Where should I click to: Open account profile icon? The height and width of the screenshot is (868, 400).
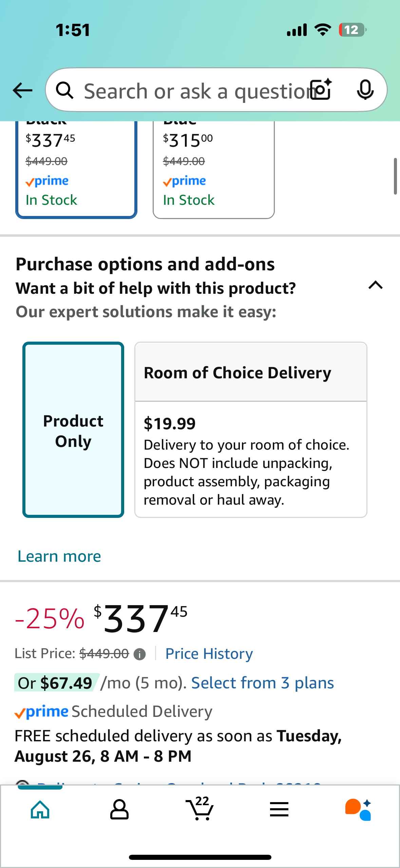[119, 810]
